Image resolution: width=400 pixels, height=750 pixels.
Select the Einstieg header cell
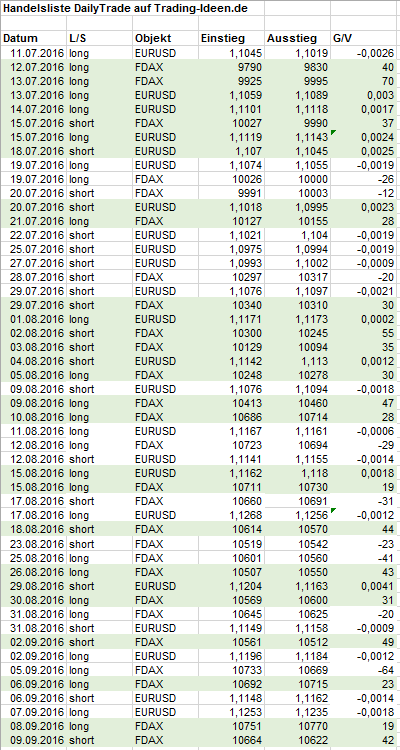[x=232, y=39]
